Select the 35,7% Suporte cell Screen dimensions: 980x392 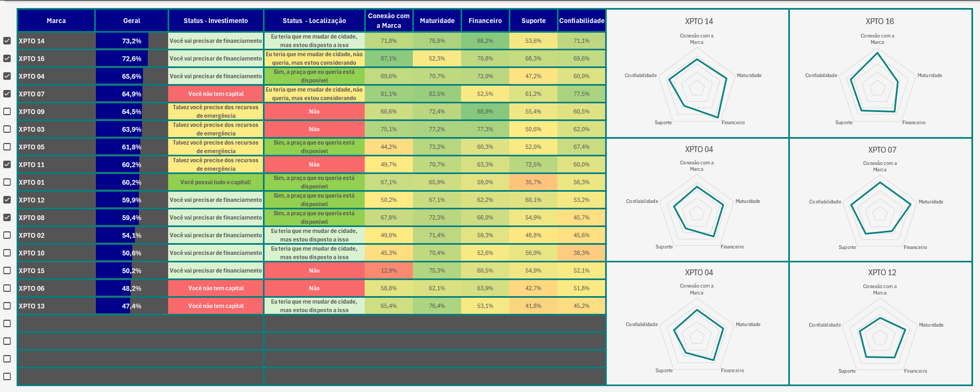pyautogui.click(x=533, y=182)
